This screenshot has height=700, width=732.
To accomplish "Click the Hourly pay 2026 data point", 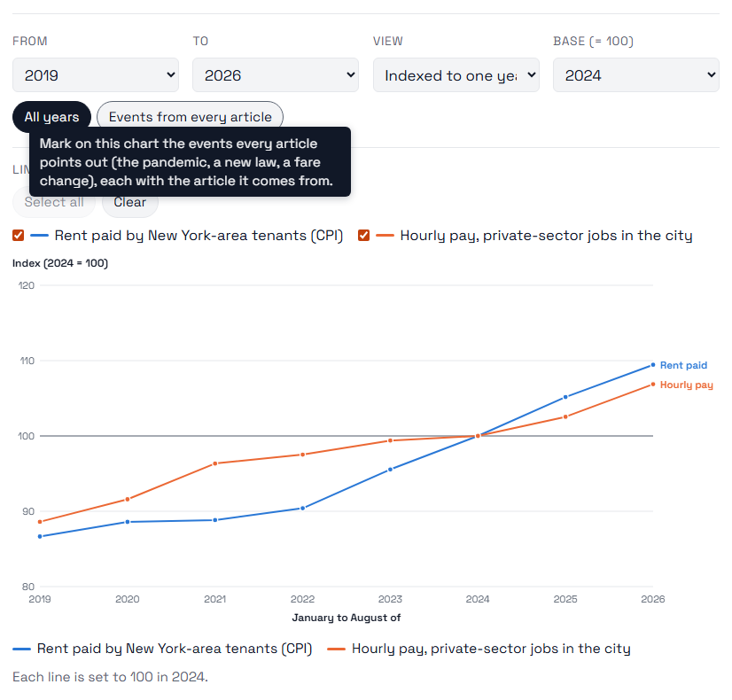I will tap(652, 385).
